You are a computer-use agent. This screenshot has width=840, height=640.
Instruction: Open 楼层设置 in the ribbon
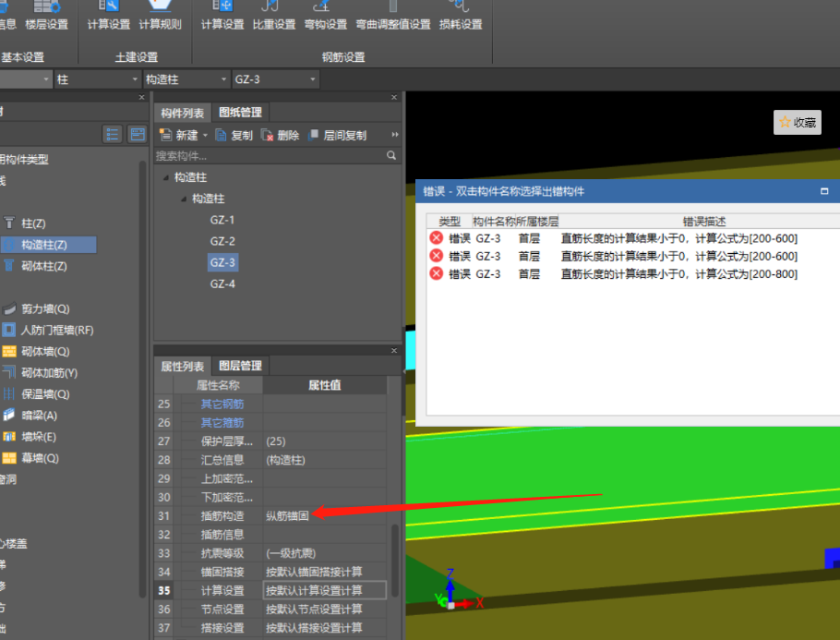click(x=46, y=16)
